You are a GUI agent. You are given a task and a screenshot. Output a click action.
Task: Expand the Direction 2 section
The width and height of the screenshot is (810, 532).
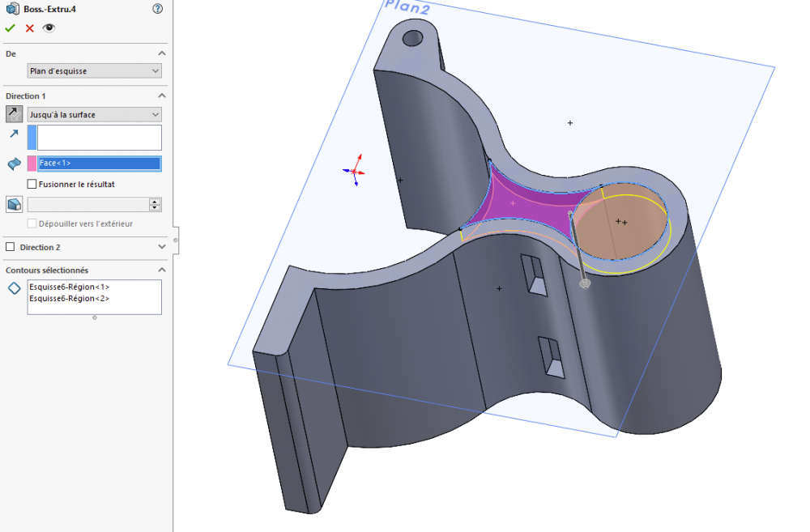161,247
